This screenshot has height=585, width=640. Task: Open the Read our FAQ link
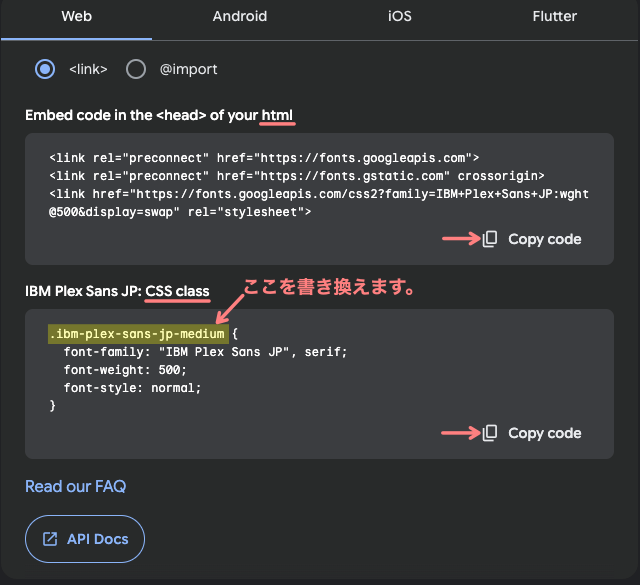(x=76, y=486)
